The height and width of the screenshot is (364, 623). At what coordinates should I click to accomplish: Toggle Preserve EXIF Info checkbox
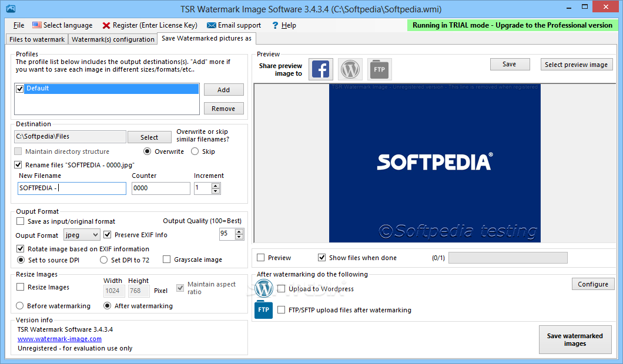tap(108, 235)
